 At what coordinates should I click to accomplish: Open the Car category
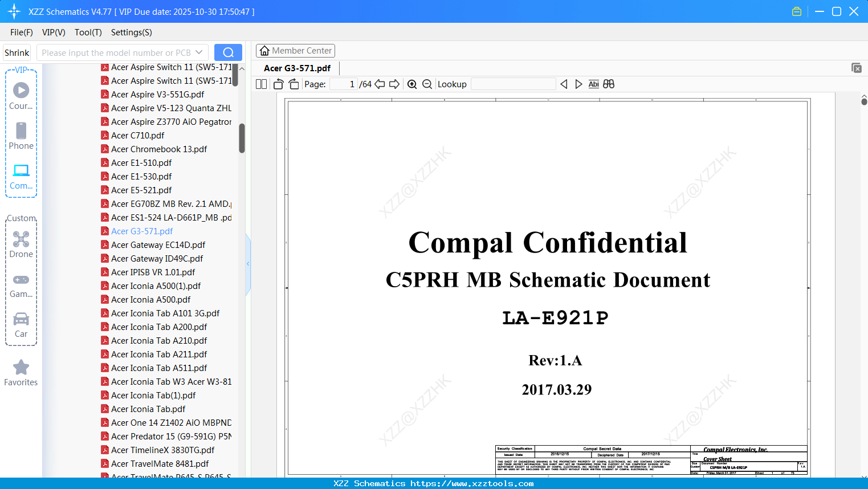click(x=21, y=325)
